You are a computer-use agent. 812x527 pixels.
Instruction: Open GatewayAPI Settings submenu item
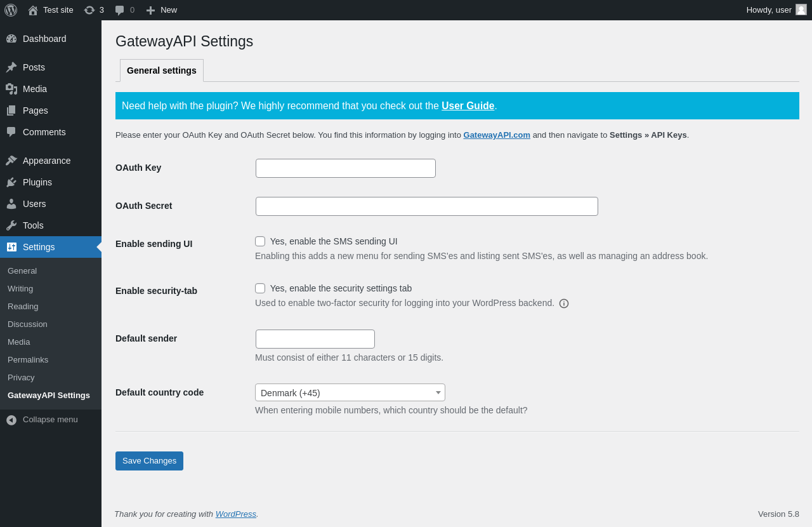pos(49,396)
